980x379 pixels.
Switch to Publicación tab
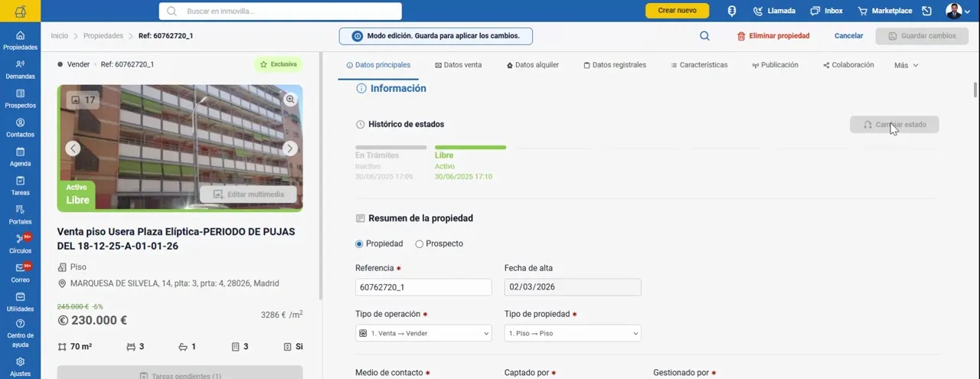point(775,65)
